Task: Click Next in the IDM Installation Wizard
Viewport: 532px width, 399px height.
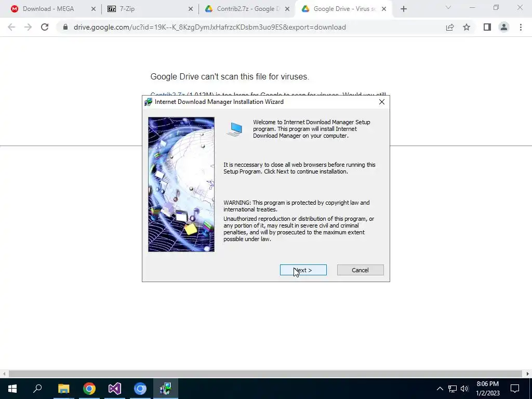Action: [303, 270]
